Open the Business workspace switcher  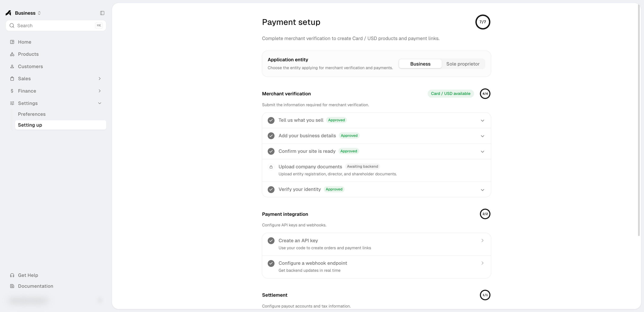pos(28,13)
